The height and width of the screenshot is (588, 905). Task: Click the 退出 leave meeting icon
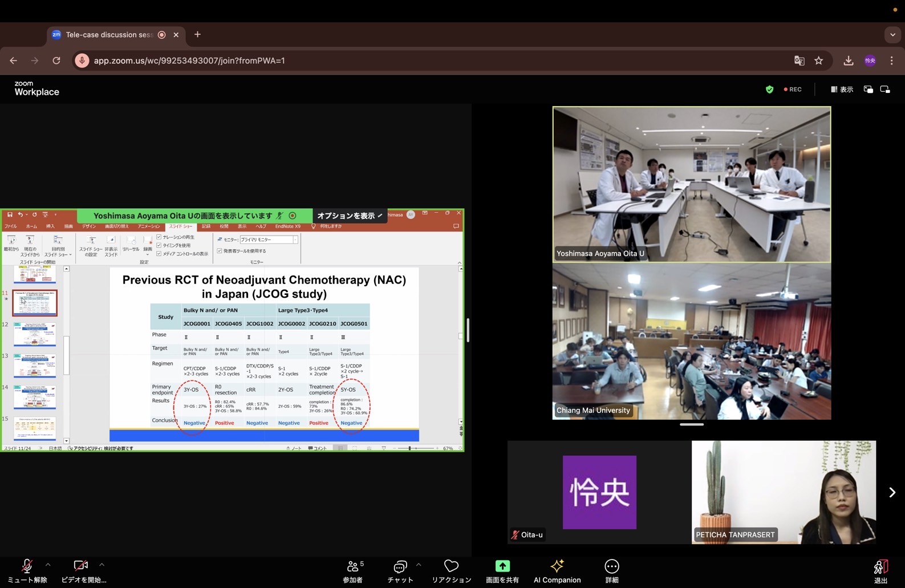(x=880, y=566)
